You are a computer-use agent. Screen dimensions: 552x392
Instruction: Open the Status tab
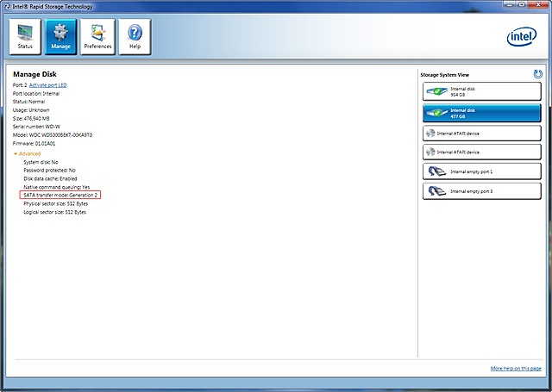(x=25, y=37)
